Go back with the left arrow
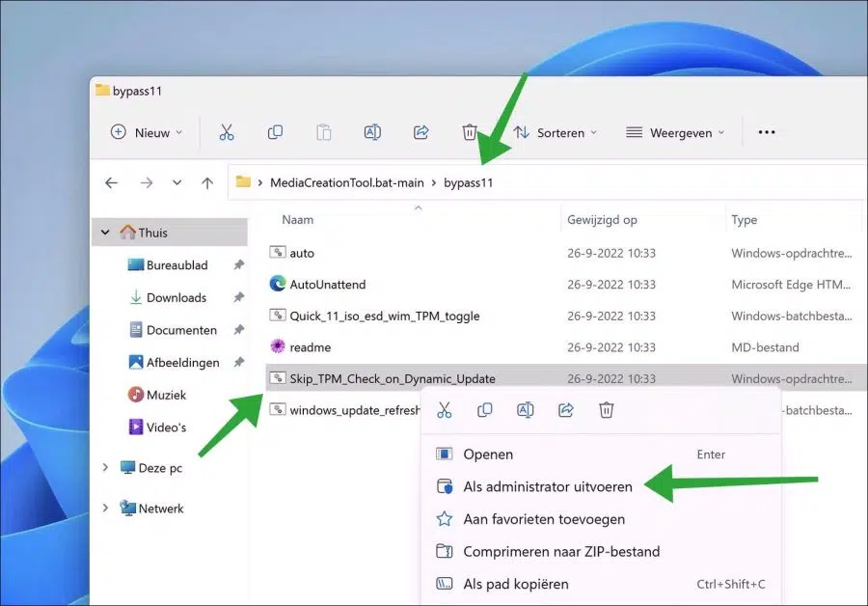 pos(111,182)
